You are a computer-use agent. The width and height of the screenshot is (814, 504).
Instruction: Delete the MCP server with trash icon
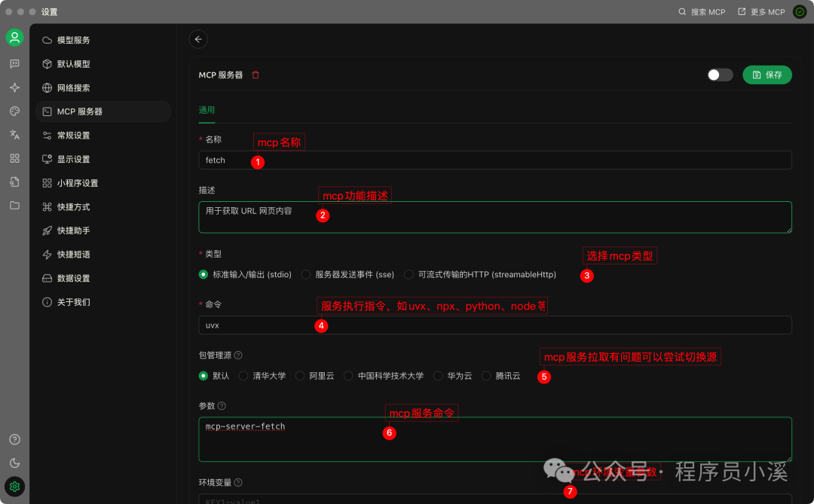pyautogui.click(x=256, y=75)
